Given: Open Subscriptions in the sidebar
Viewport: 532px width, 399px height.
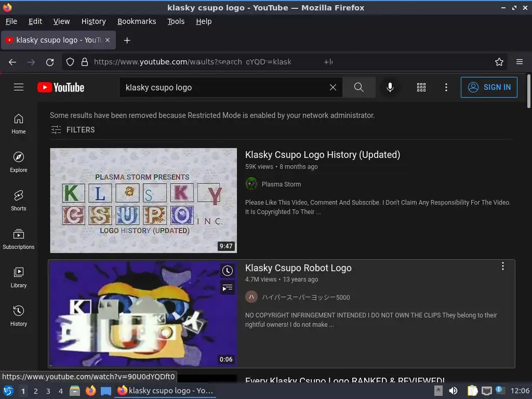Looking at the screenshot, I should (19, 239).
